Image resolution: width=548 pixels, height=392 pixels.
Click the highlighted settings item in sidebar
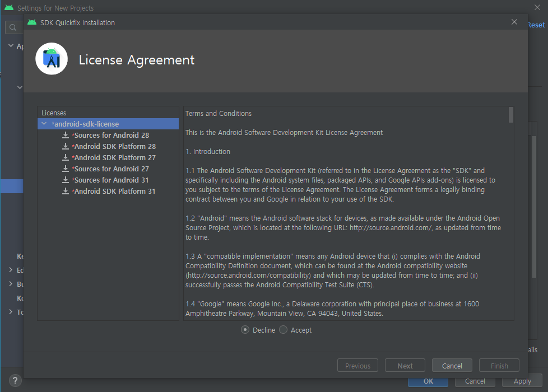coord(12,186)
